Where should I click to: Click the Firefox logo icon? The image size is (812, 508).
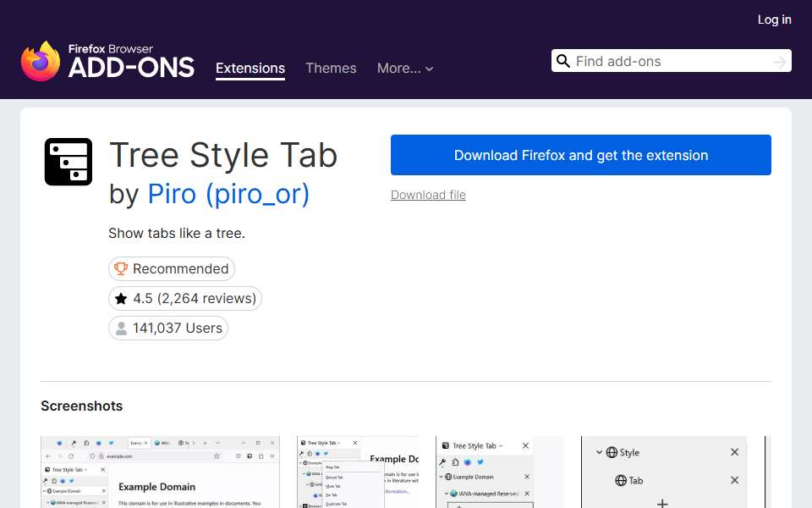pyautogui.click(x=41, y=61)
